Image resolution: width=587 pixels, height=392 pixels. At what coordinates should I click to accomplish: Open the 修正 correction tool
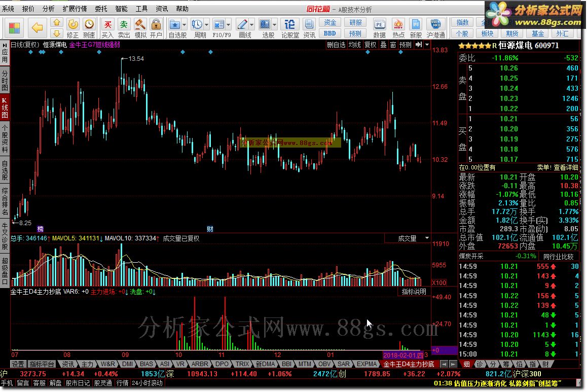click(72, 28)
